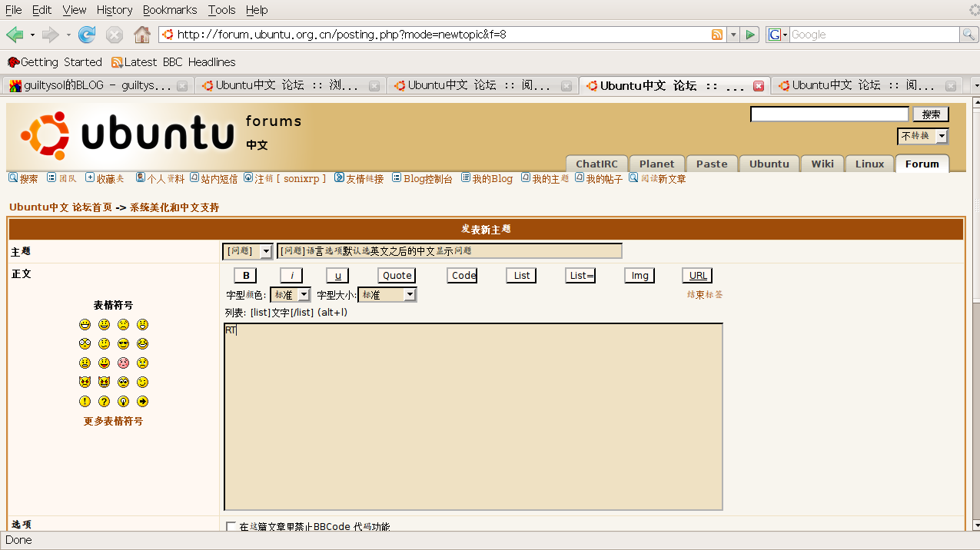Image resolution: width=980 pixels, height=550 pixels.
Task: Click the bold B BBCode button
Action: pyautogui.click(x=245, y=276)
